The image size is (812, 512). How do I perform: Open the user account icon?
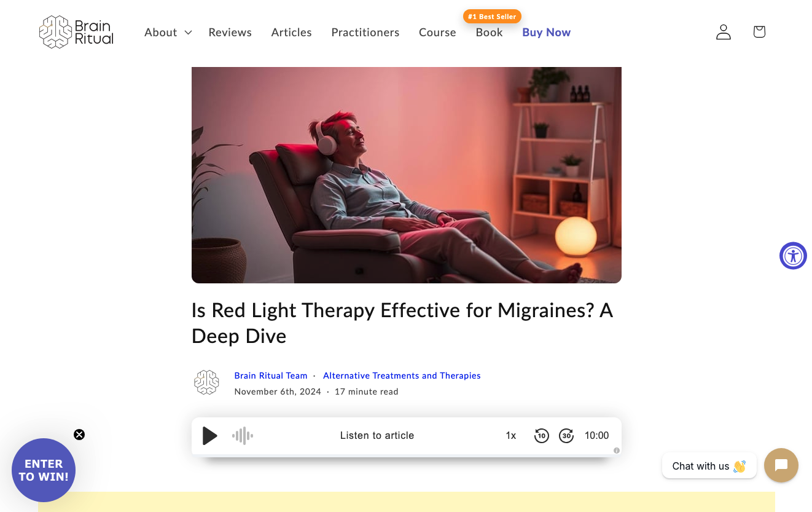(x=724, y=32)
